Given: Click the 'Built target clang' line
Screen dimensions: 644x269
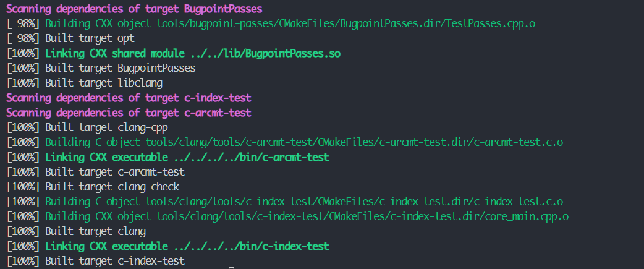Looking at the screenshot, I should point(76,232).
